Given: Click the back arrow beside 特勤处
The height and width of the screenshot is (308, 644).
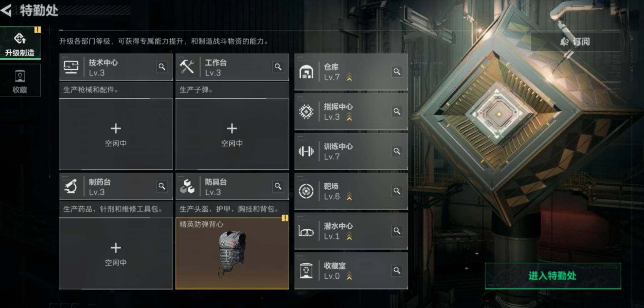Looking at the screenshot, I should point(7,10).
